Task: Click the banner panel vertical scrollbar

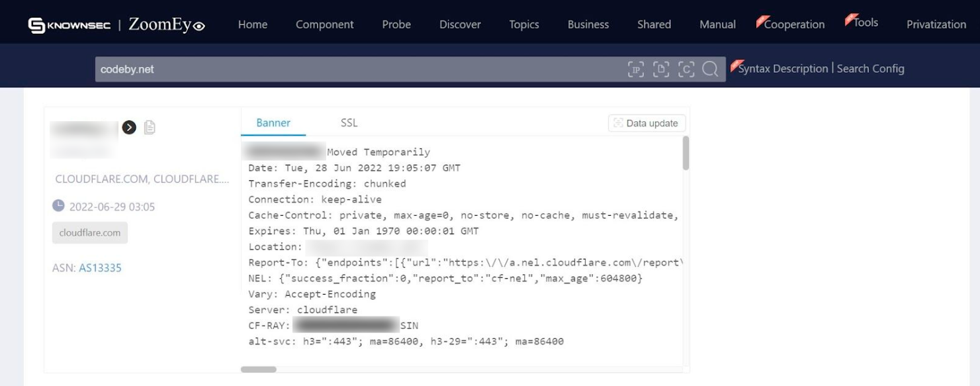Action: pyautogui.click(x=686, y=154)
